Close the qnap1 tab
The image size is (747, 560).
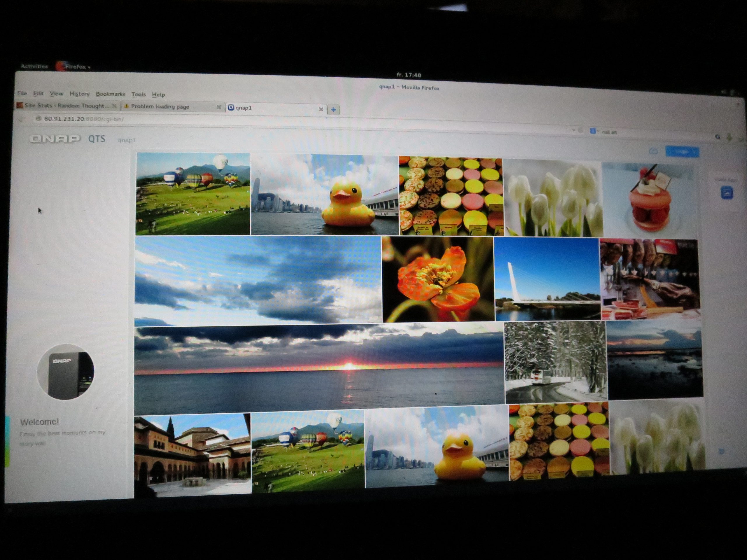pos(321,109)
